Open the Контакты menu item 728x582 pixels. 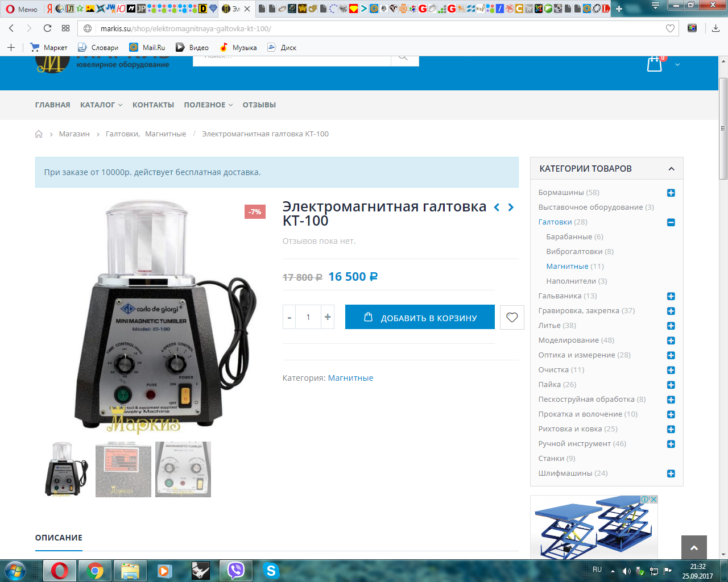click(153, 105)
